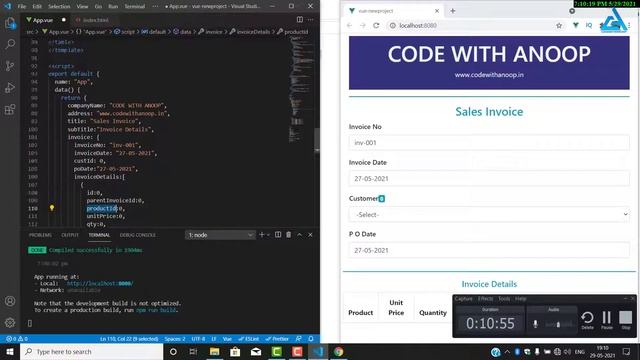The width and height of the screenshot is (640, 360).
Task: View site information beside localhost:8080
Action: 392,25
